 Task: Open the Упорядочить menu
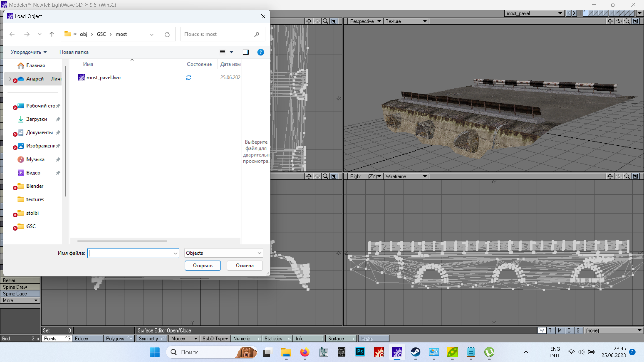29,52
